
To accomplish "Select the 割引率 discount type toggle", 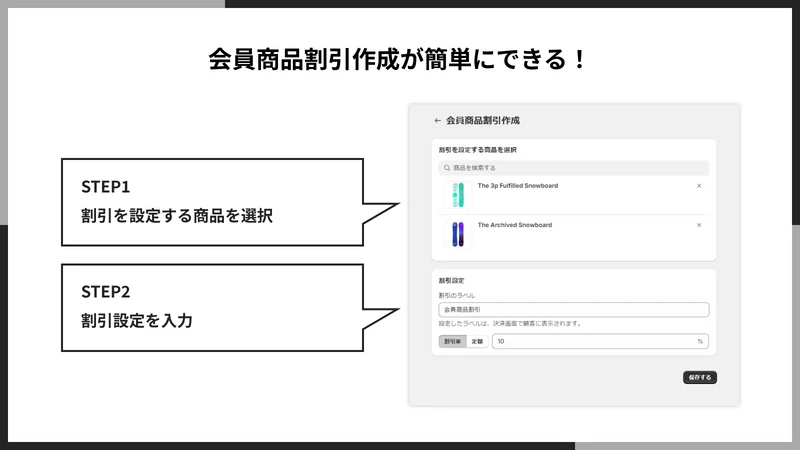I will (453, 341).
